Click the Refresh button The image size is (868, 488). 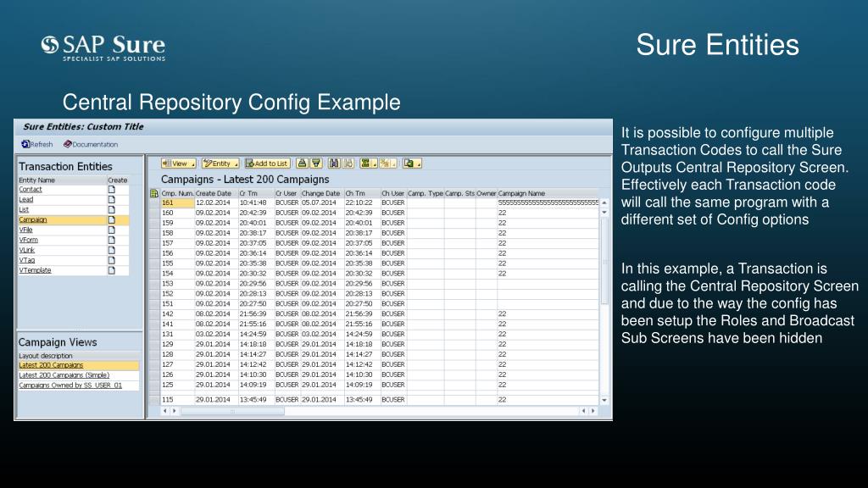tap(37, 144)
